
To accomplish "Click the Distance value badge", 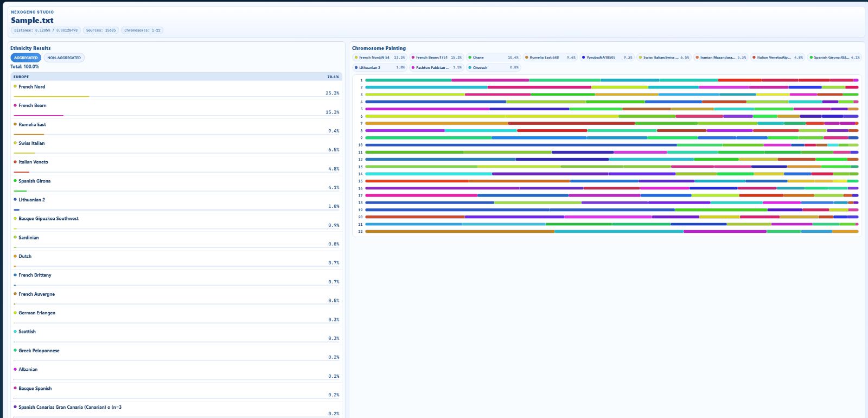I will 46,30.
